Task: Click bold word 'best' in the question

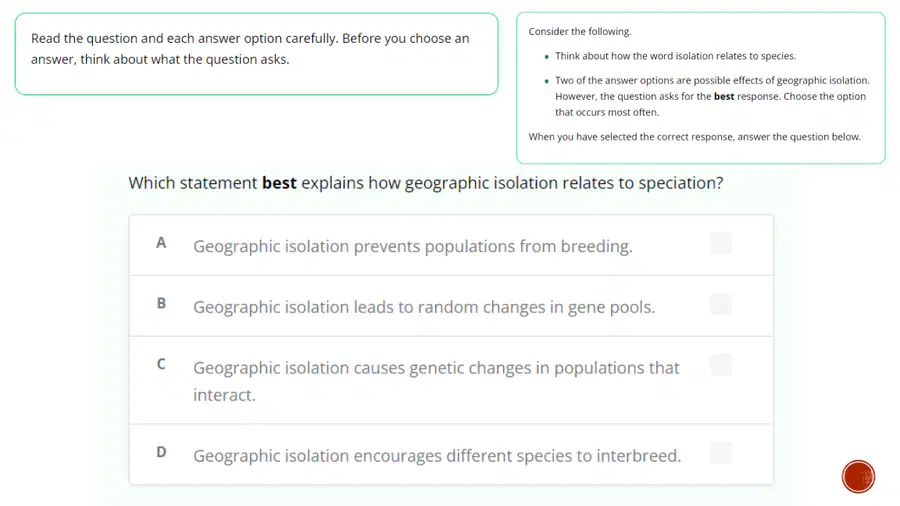Action: (x=280, y=183)
